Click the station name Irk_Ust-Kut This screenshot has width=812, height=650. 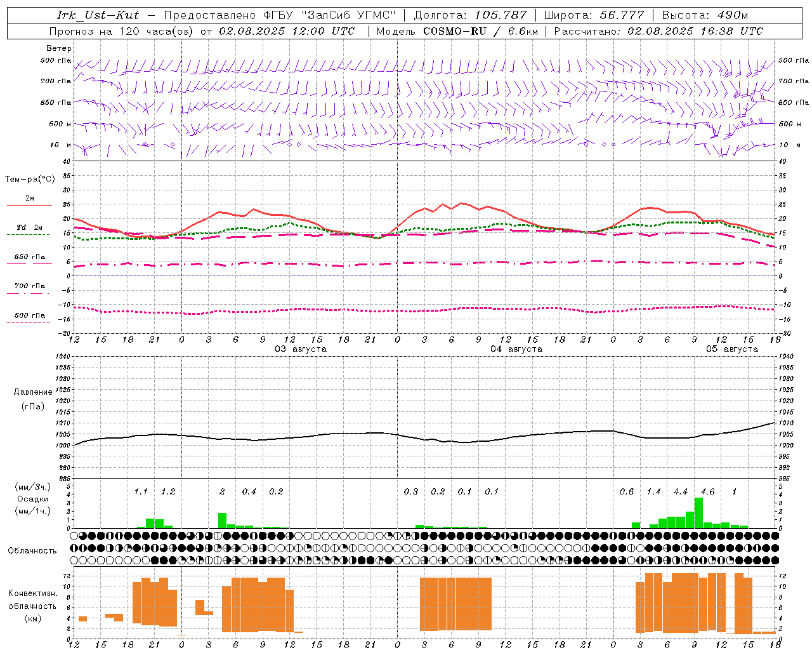coord(98,15)
